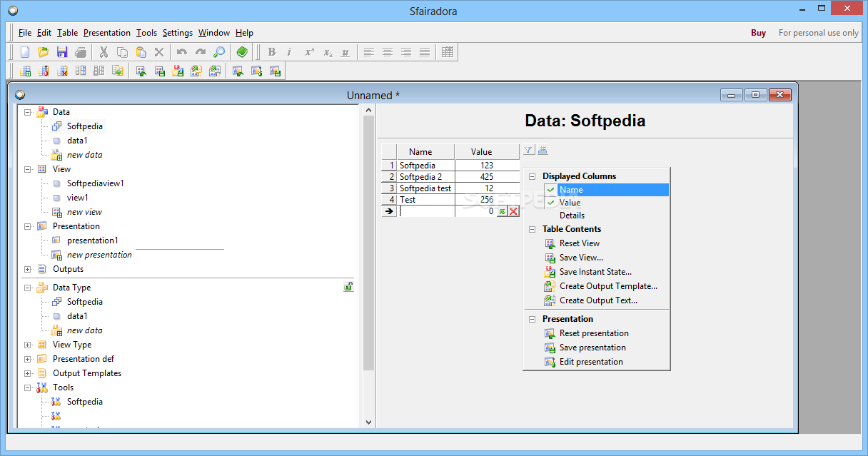This screenshot has height=456, width=868.
Task: Collapse the Presentation tree node
Action: [x=28, y=226]
